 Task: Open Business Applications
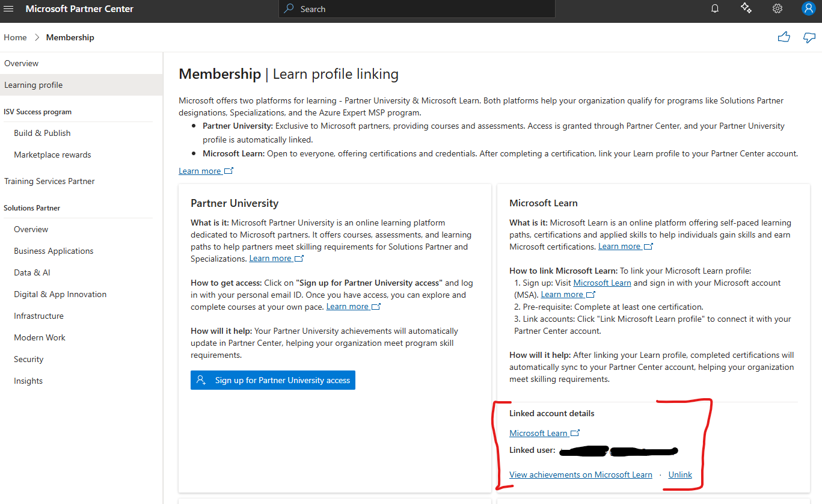[54, 251]
